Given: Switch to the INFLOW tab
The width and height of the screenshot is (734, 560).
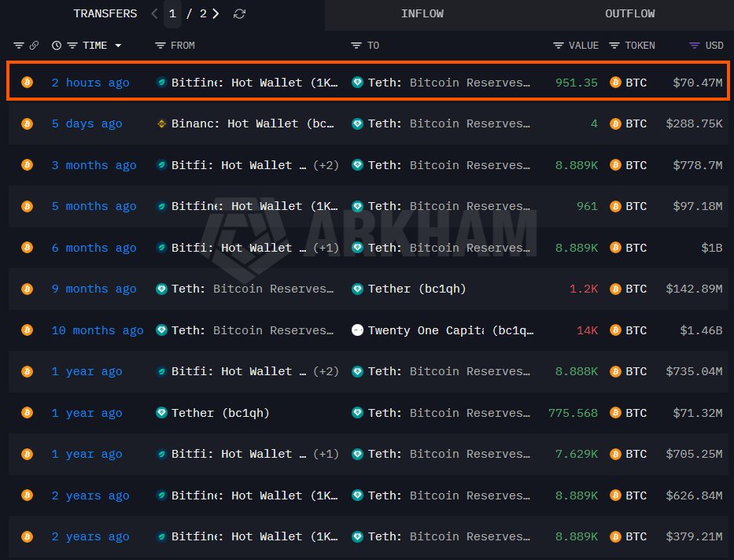Looking at the screenshot, I should [422, 14].
